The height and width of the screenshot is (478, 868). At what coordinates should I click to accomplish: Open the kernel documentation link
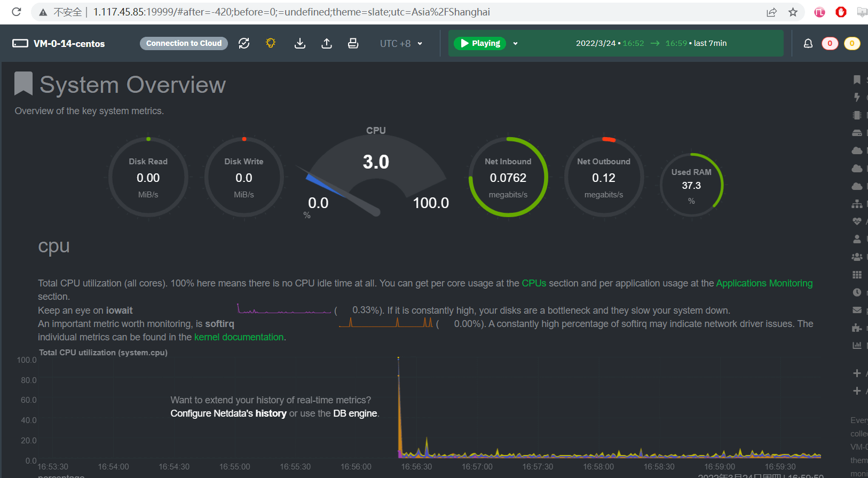(x=239, y=337)
